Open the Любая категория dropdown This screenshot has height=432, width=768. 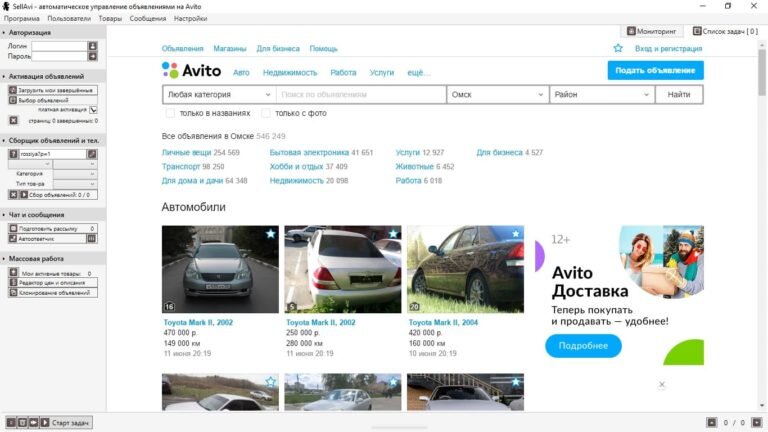(x=219, y=95)
